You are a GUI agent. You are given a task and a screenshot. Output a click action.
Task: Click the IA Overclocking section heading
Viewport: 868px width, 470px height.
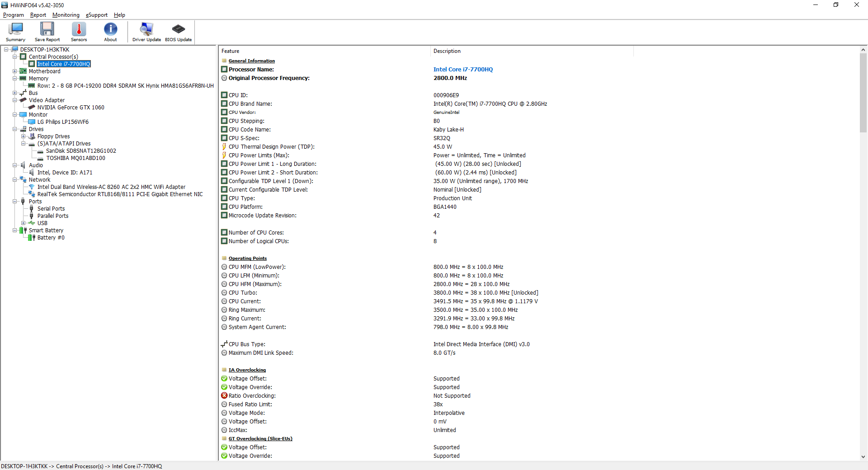coord(247,370)
